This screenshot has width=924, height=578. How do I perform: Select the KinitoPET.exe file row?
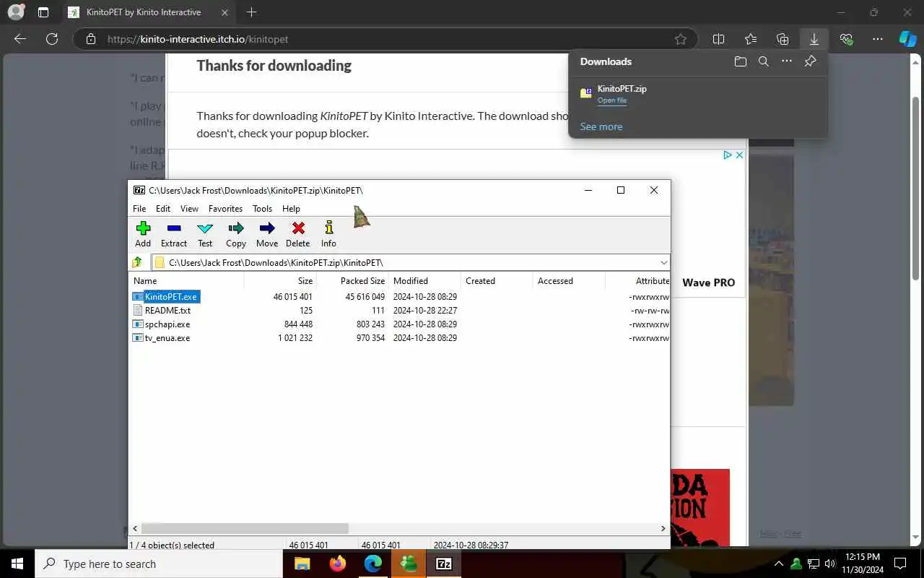pos(399,297)
